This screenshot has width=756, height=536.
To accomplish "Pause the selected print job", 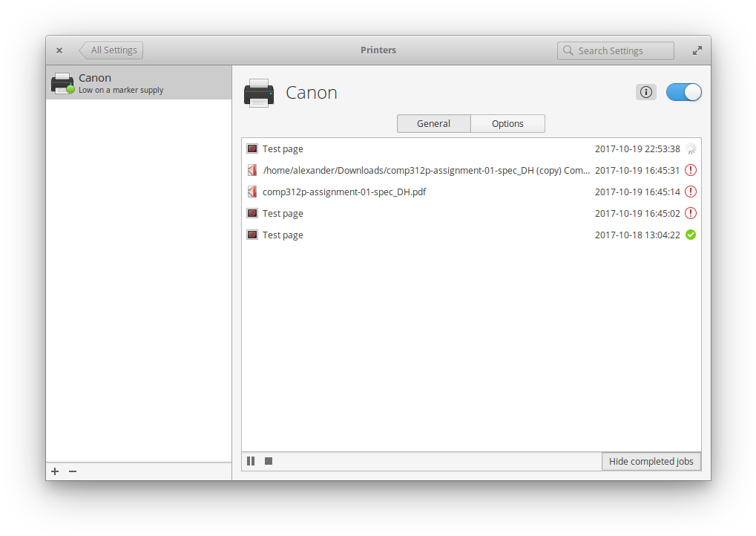I will click(251, 461).
